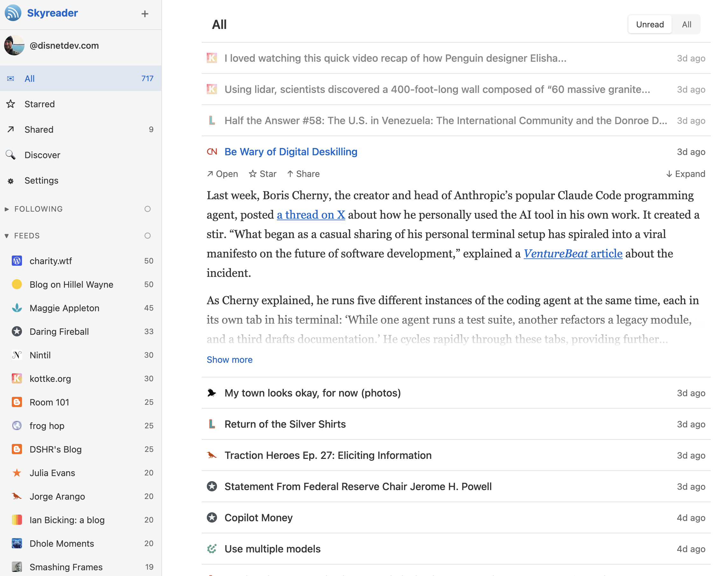The height and width of the screenshot is (576, 728).
Task: Expand the Digital Deskilling article
Action: coord(685,174)
